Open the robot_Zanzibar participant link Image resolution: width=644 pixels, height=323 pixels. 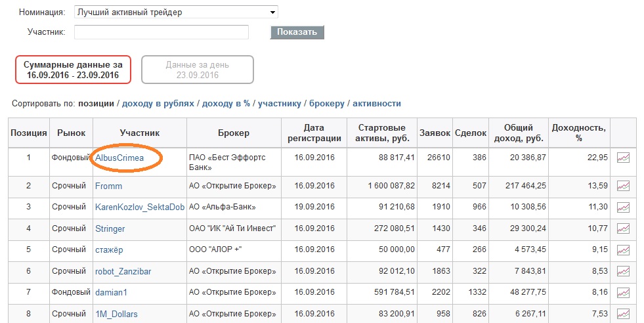tap(123, 272)
